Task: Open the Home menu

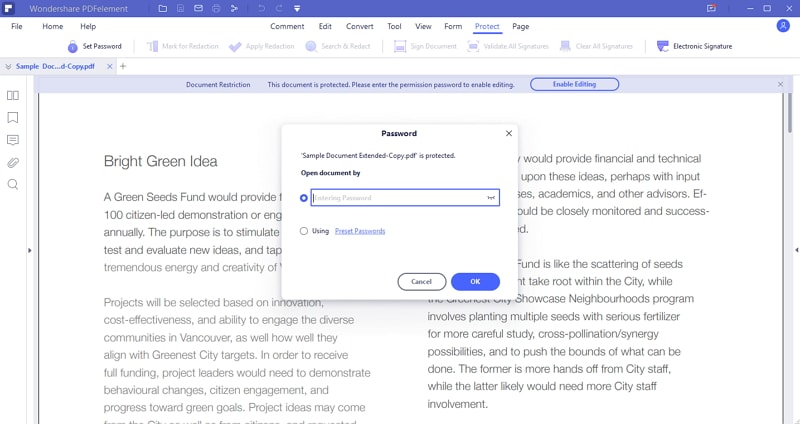Action: click(53, 26)
